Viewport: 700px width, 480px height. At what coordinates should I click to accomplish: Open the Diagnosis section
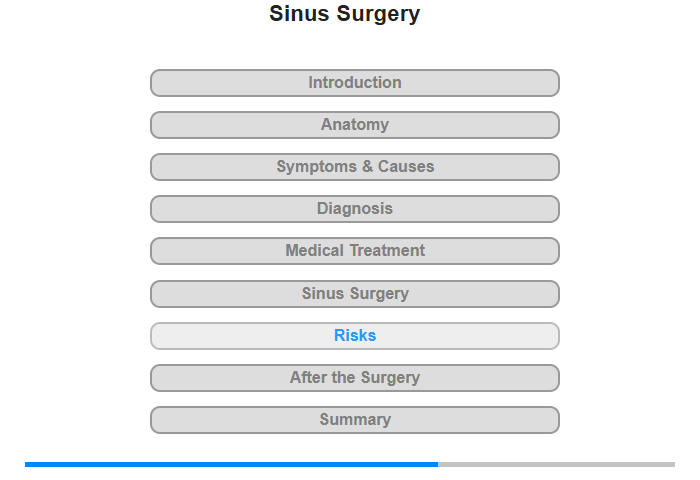point(355,209)
